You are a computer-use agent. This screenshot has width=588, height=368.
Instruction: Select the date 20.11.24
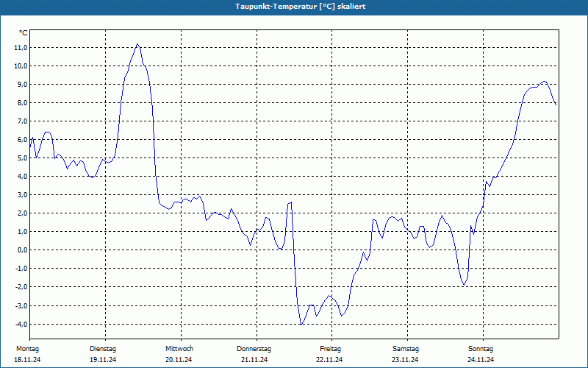click(x=179, y=360)
